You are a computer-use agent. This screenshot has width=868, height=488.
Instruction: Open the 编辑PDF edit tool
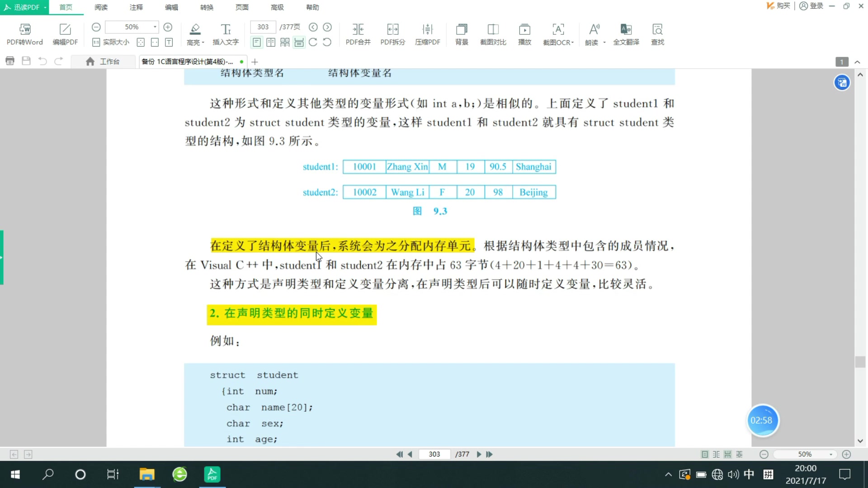[x=65, y=34]
